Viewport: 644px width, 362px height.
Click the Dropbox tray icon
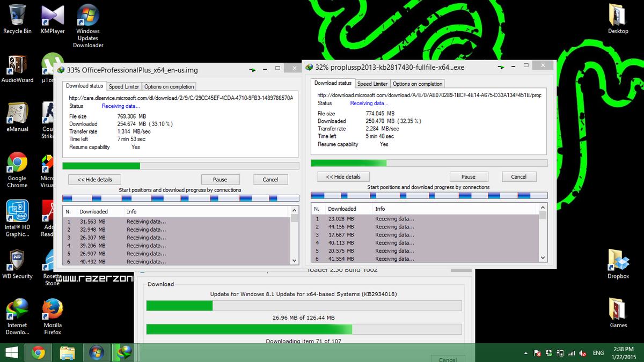pyautogui.click(x=548, y=353)
